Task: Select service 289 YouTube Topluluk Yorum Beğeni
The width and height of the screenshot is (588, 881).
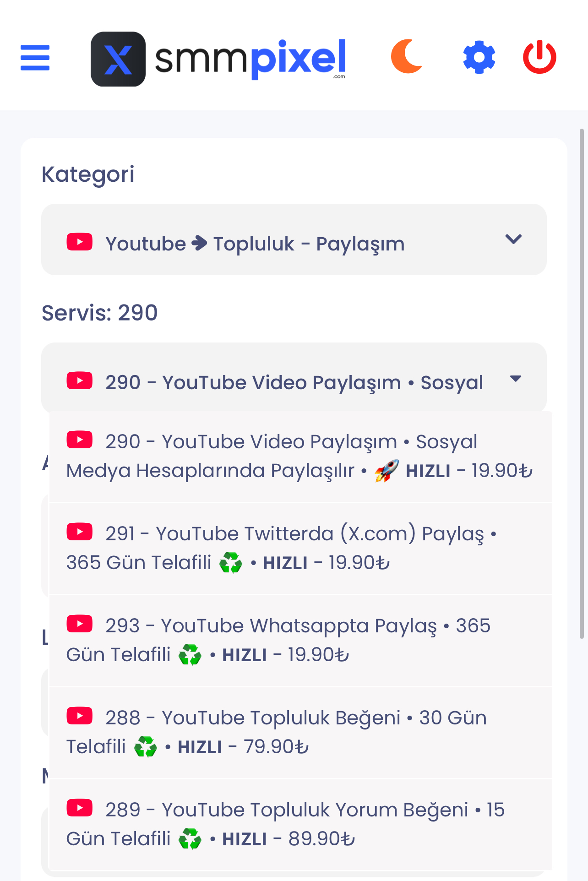Action: 300,824
